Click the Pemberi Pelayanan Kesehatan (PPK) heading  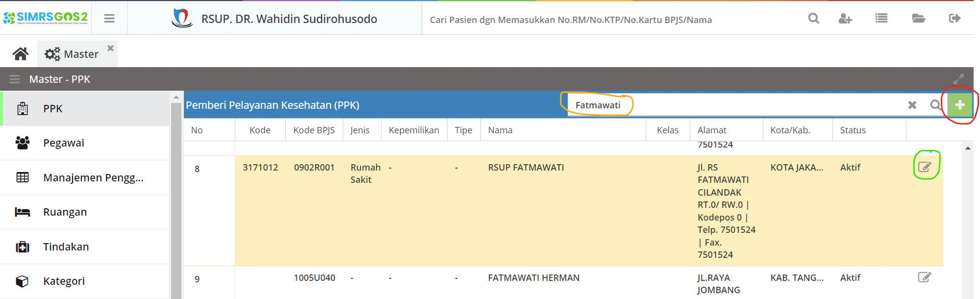coord(273,105)
